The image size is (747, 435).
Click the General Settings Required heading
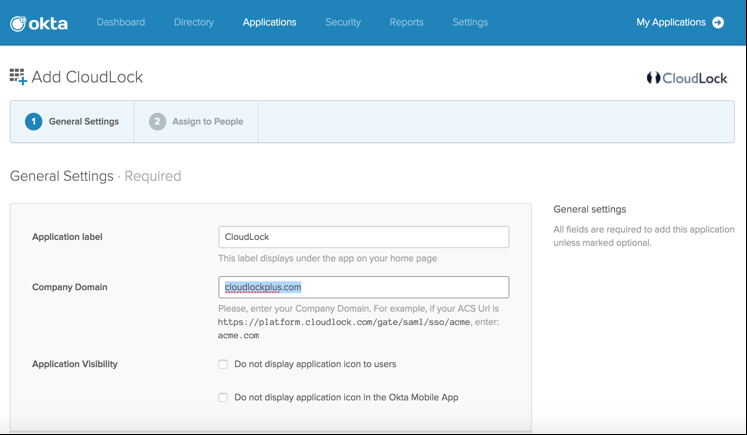[x=95, y=176]
